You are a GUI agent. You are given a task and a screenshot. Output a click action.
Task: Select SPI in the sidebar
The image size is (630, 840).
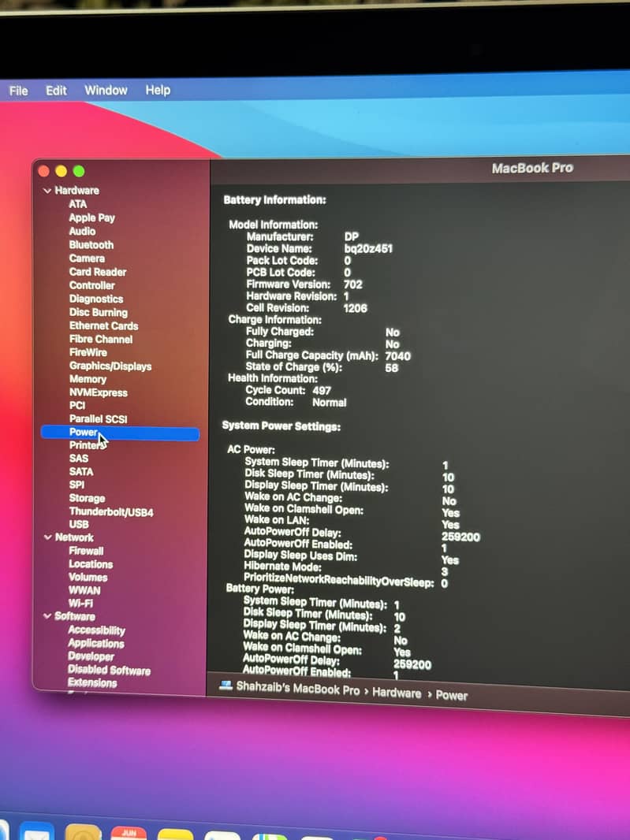[x=76, y=485]
